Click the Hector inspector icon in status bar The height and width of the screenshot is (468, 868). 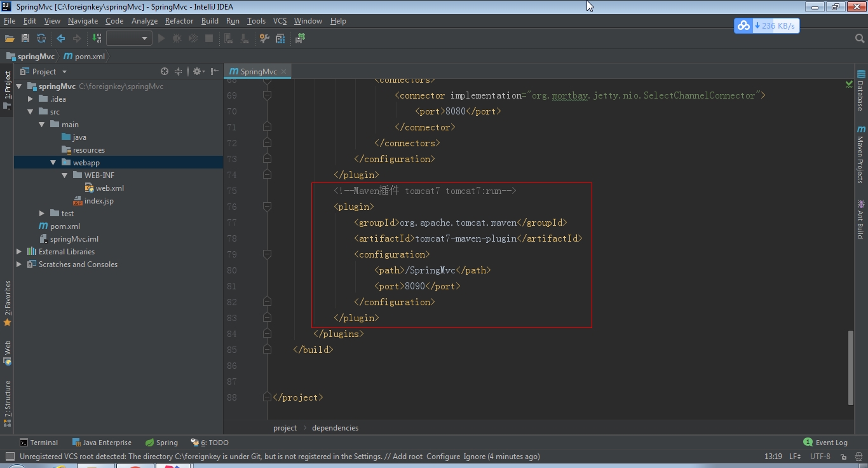(858, 457)
